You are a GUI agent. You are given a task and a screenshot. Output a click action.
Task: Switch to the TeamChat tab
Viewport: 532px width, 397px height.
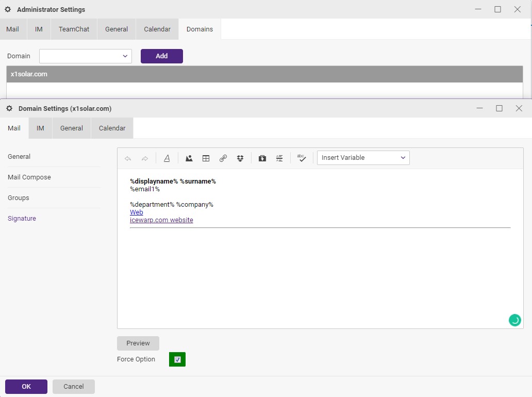[x=74, y=29]
